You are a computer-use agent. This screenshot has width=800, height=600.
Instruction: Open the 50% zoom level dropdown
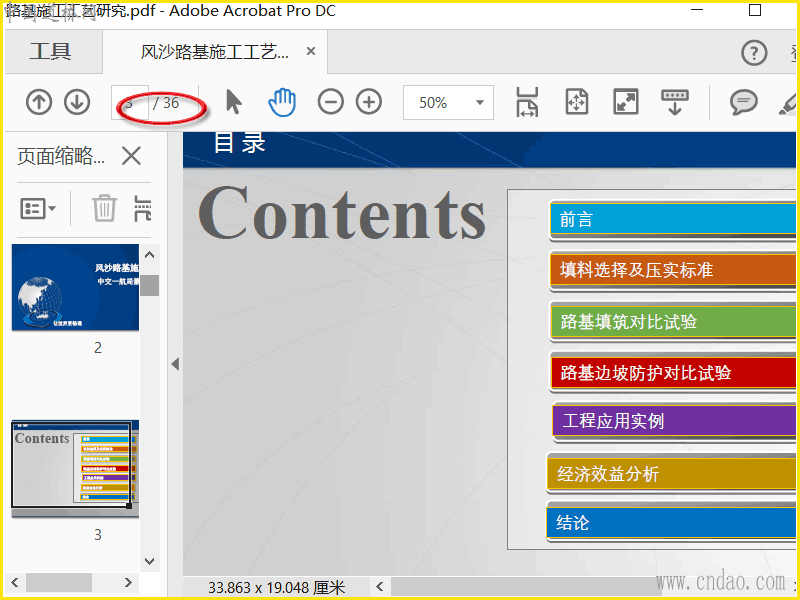click(x=448, y=103)
